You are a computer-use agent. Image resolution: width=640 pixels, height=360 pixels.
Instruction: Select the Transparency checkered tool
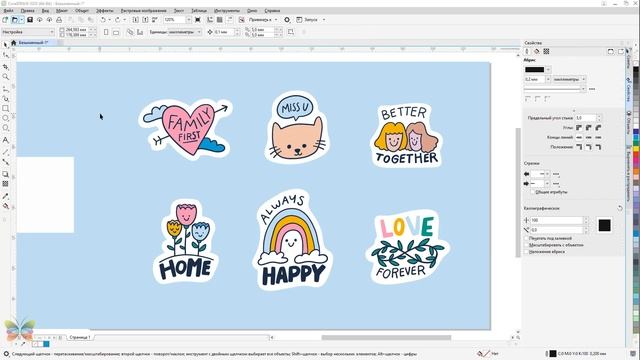tap(5, 184)
